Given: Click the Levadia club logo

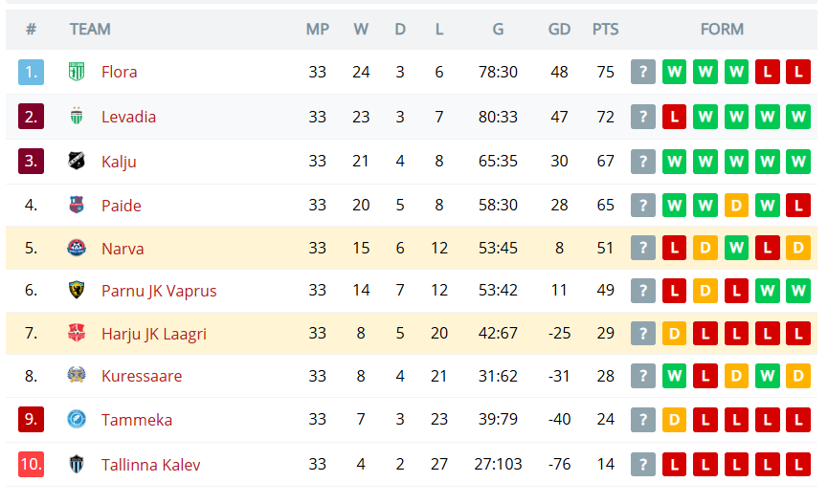Looking at the screenshot, I should tap(77, 117).
